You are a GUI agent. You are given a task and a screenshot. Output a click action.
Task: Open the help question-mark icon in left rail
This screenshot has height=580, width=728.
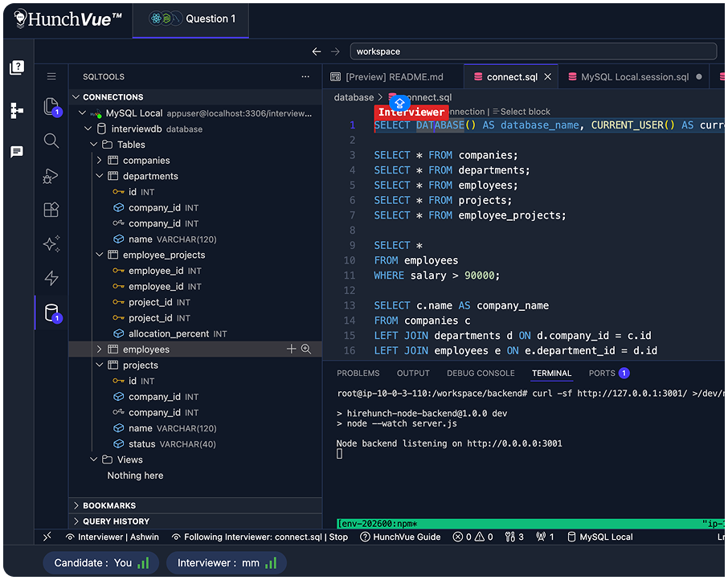coord(17,67)
